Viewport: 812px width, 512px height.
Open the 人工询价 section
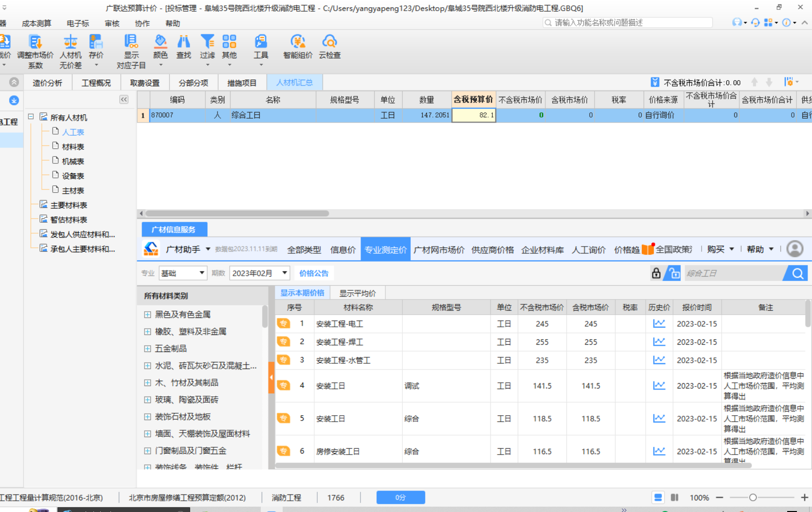[589, 249]
